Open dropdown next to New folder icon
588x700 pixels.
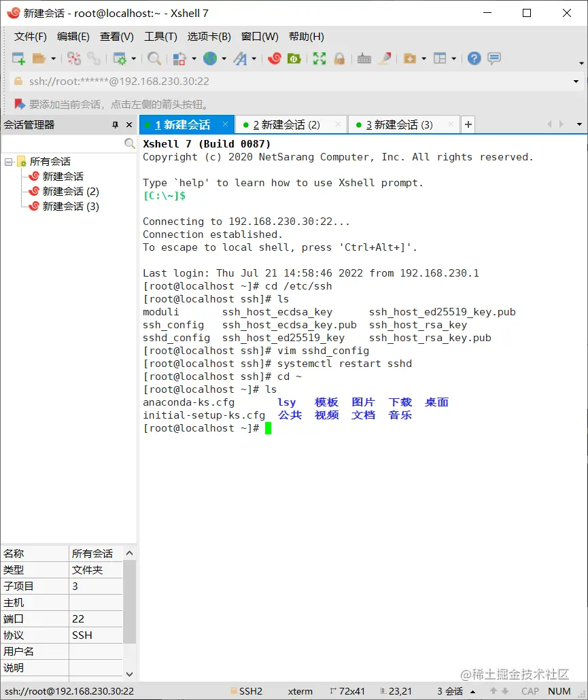pyautogui.click(x=423, y=58)
